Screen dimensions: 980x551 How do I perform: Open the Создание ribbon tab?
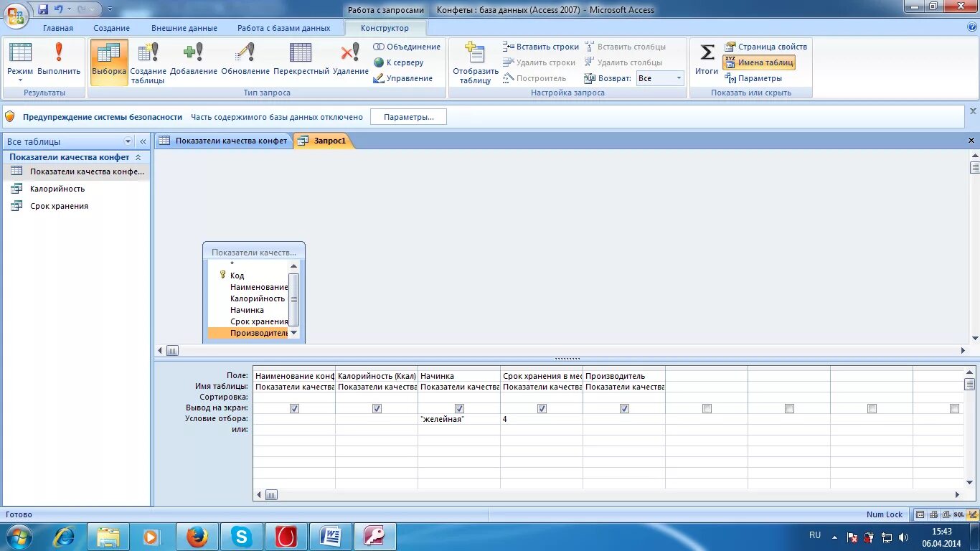pos(111,28)
